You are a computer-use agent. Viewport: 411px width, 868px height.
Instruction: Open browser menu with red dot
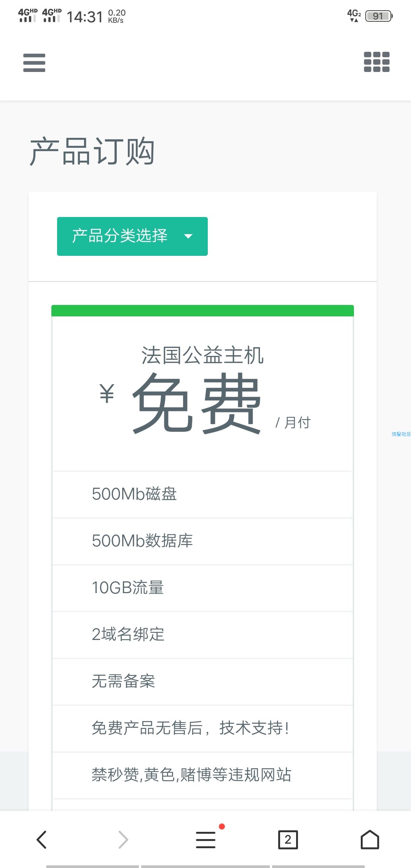206,839
